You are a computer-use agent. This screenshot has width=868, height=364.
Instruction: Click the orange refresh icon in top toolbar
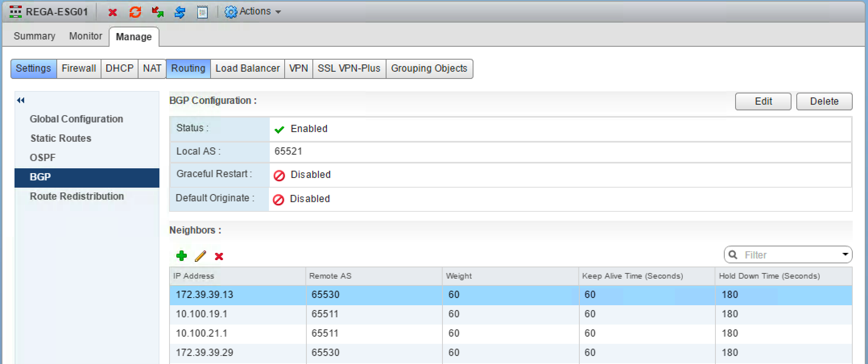(135, 12)
